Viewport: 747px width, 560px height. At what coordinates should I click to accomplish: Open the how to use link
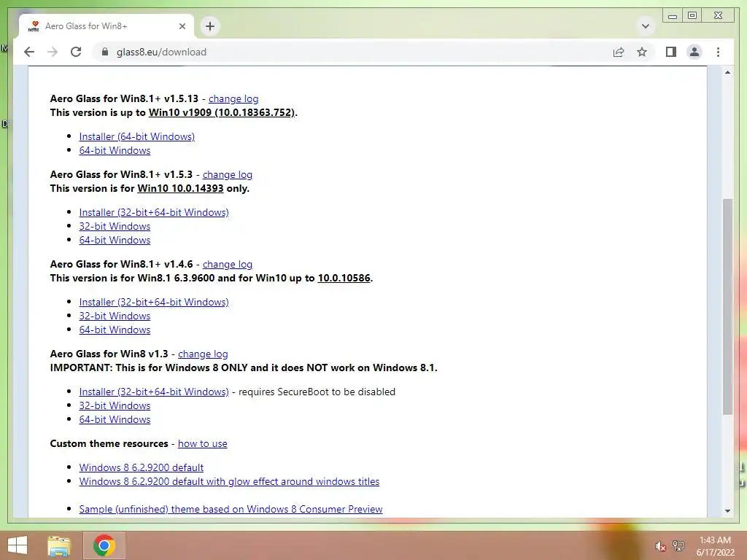pyautogui.click(x=203, y=443)
